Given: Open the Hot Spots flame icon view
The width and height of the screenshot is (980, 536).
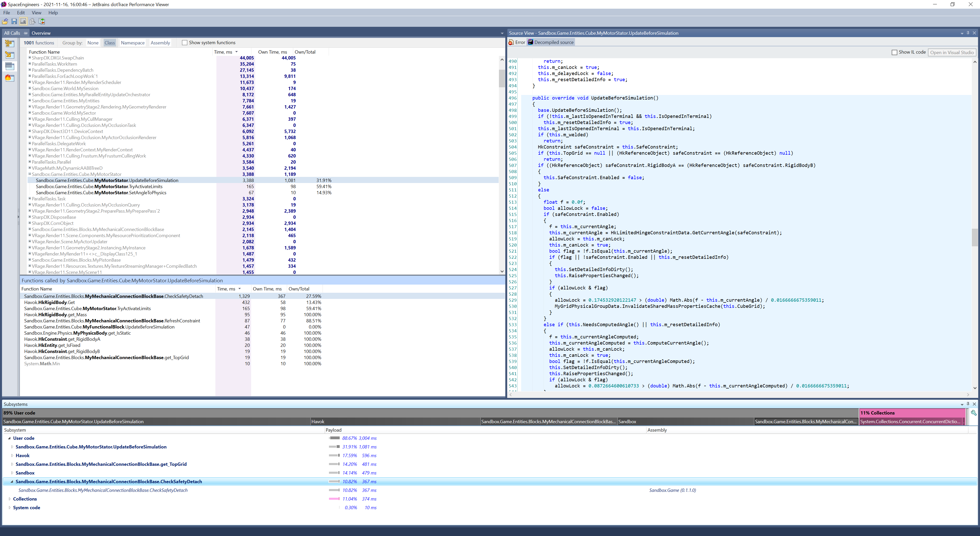Looking at the screenshot, I should pos(9,78).
